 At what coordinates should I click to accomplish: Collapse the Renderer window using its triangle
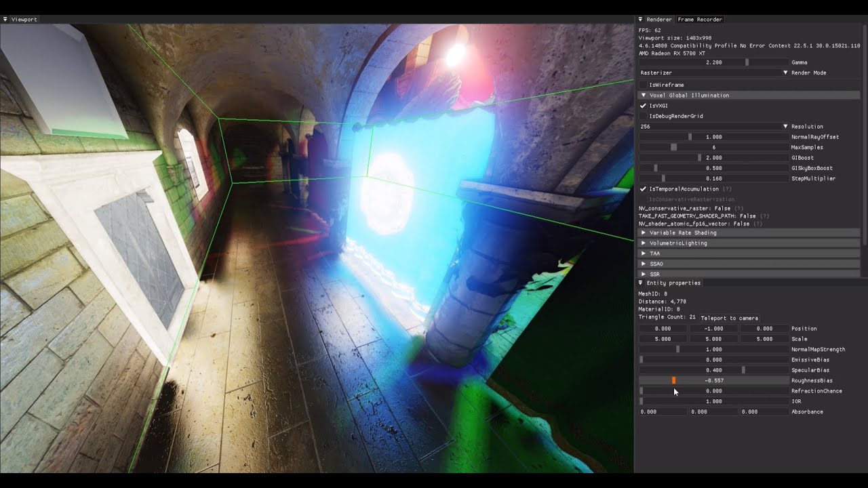pyautogui.click(x=641, y=20)
